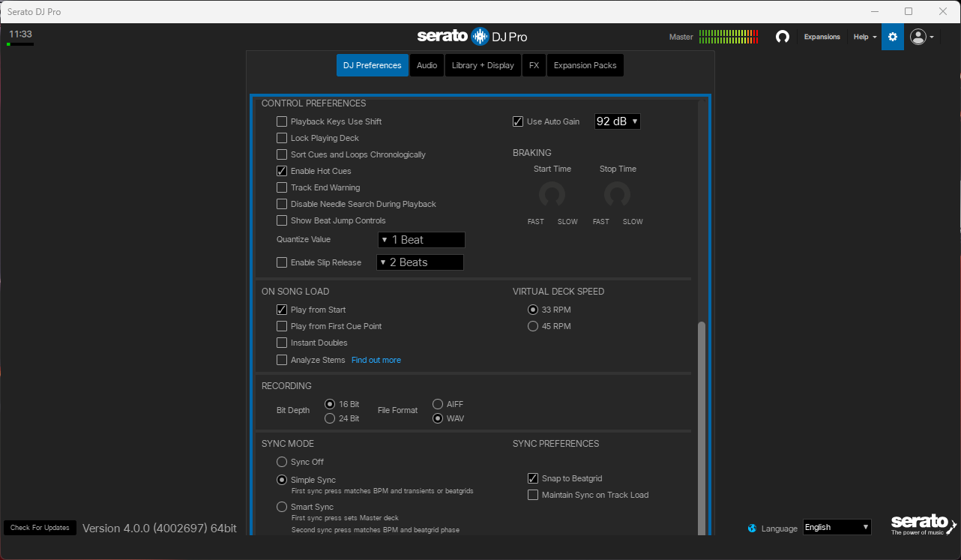Click the Braking Stop Time knob
This screenshot has height=560, width=961.
point(618,195)
